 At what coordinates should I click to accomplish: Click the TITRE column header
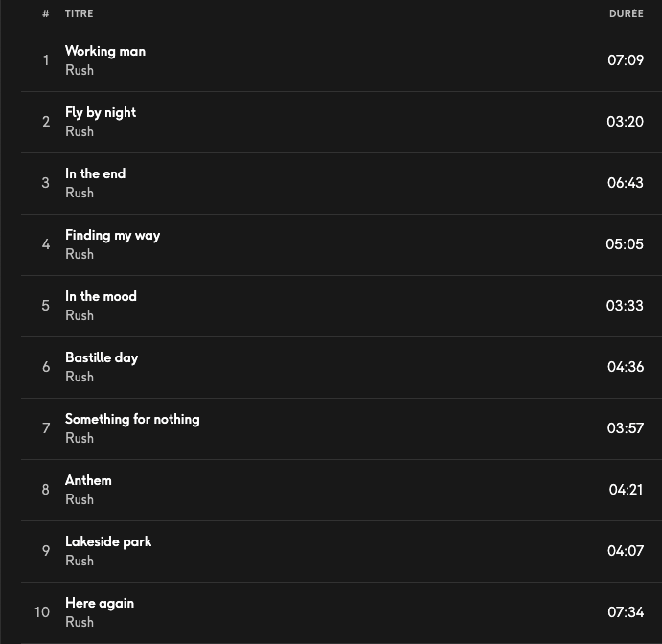click(x=79, y=13)
